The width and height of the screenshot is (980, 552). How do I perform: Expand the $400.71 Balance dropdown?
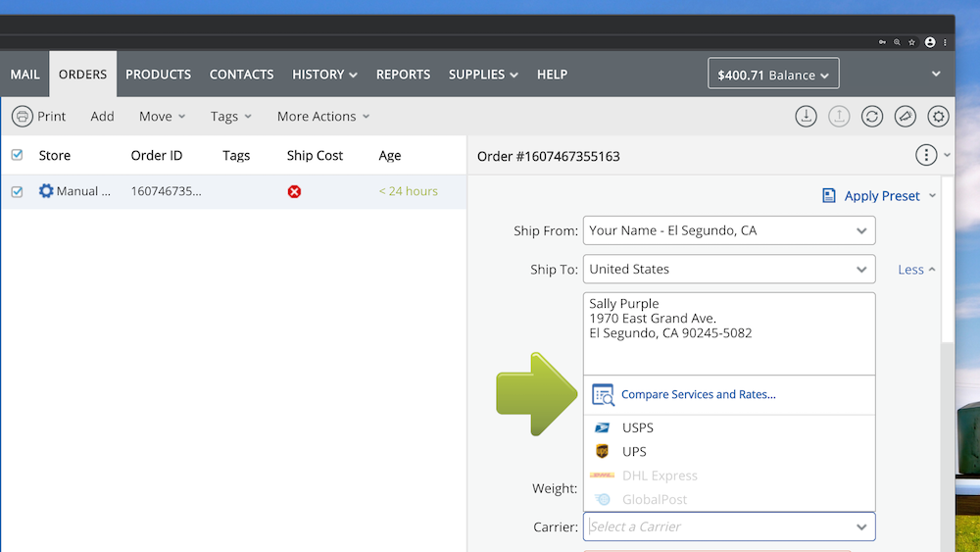tap(773, 75)
